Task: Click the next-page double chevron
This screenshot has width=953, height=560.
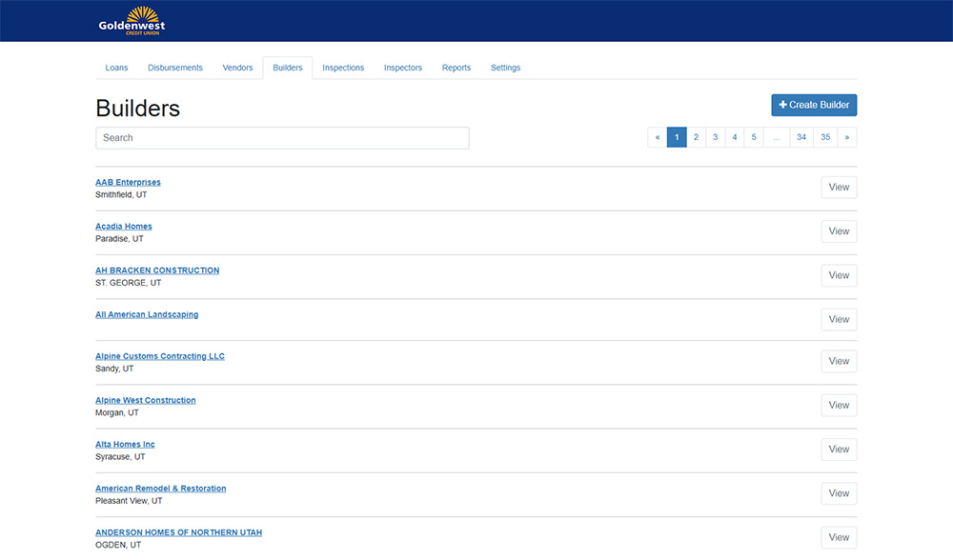Action: tap(847, 137)
